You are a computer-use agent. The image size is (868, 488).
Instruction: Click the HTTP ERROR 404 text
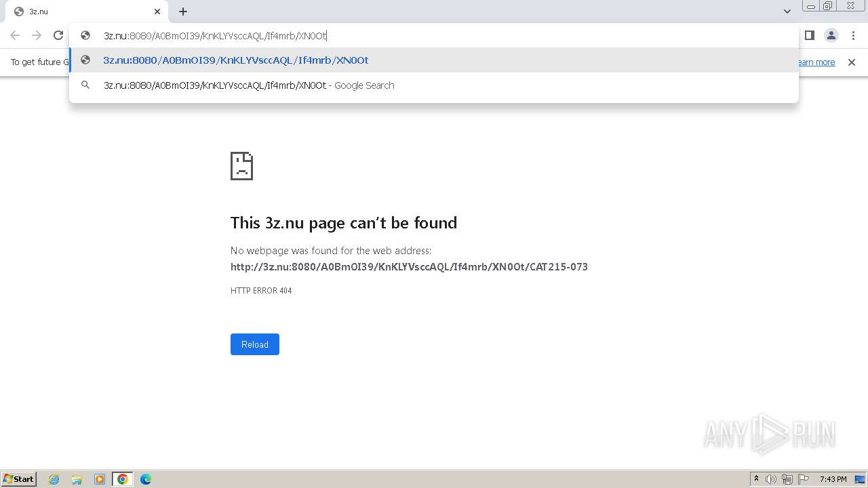pos(261,291)
